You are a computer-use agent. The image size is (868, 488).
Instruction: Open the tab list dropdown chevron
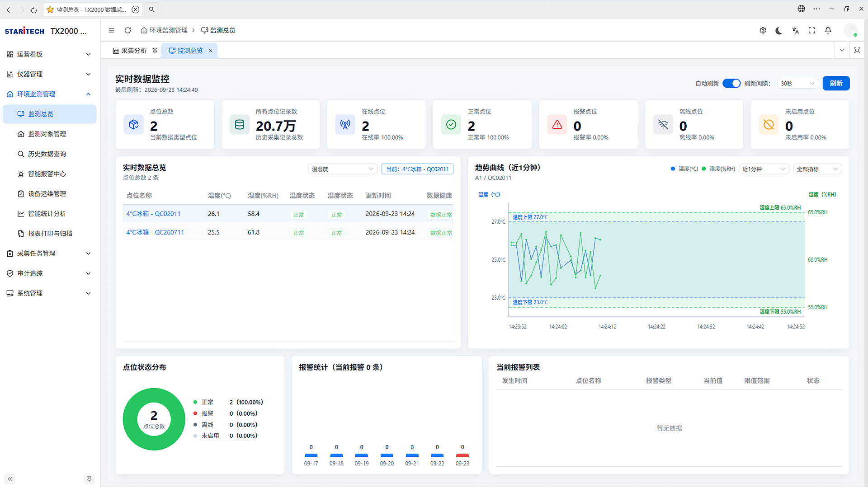842,50
